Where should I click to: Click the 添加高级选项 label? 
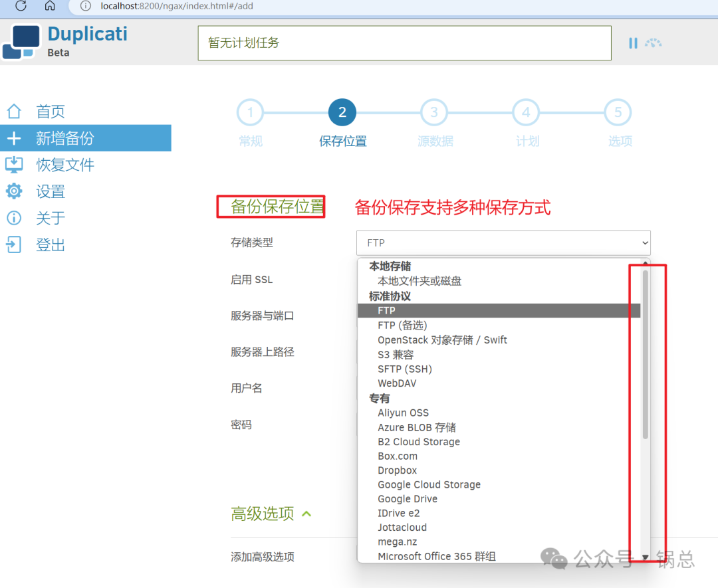[262, 557]
